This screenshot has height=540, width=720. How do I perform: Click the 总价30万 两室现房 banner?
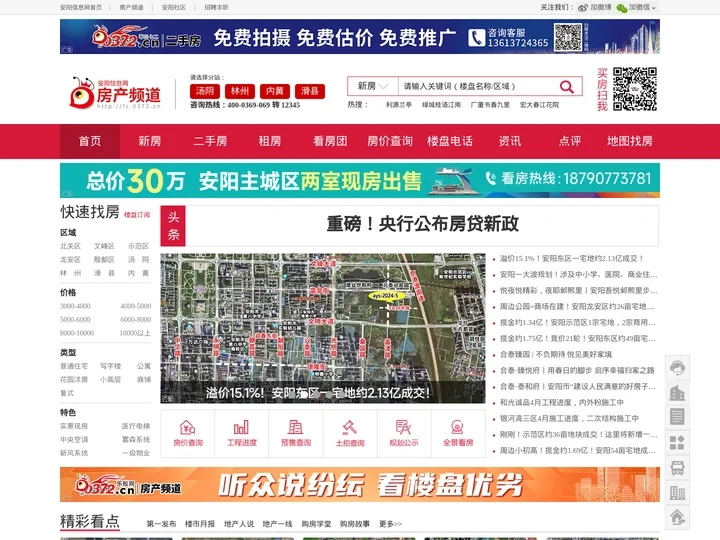click(x=360, y=180)
